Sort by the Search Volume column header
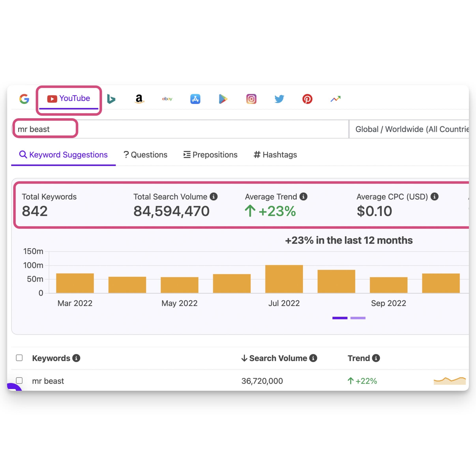This screenshot has width=476, height=476. point(278,358)
